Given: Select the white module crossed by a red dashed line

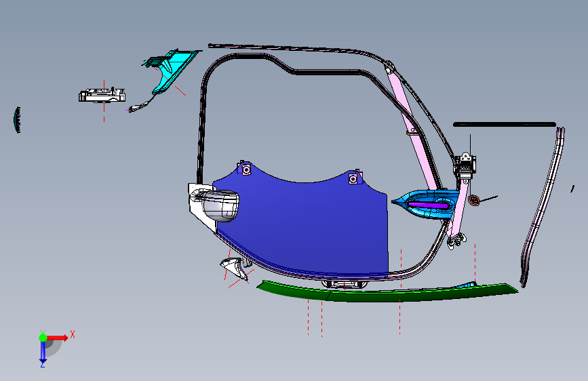Looking at the screenshot, I should coord(102,95).
